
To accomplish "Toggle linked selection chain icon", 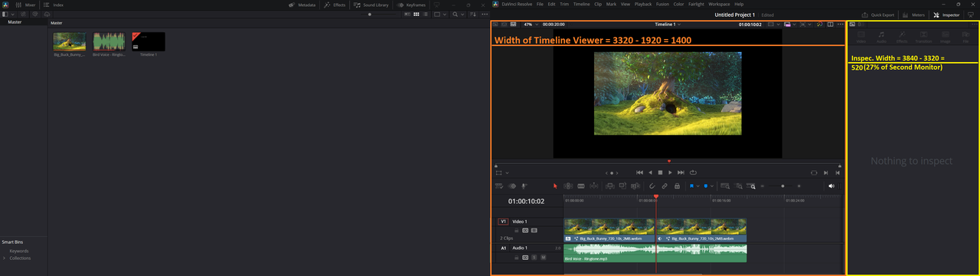I will (665, 186).
